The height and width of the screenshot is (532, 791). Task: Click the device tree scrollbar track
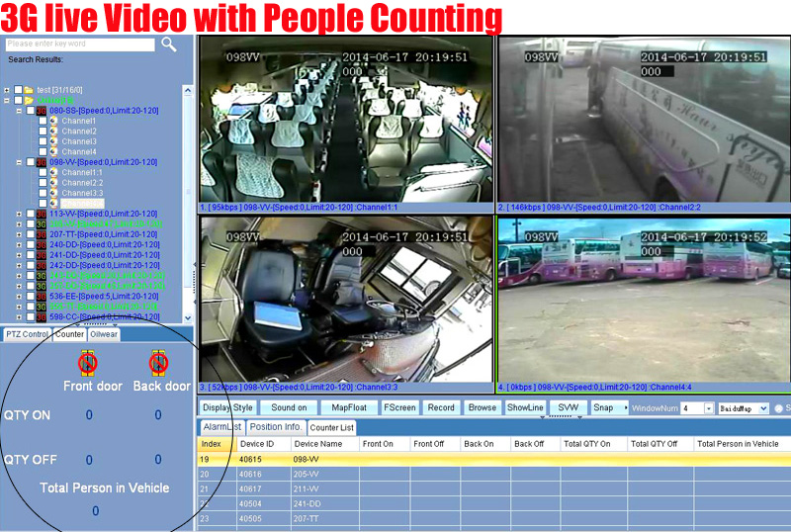pos(188,205)
